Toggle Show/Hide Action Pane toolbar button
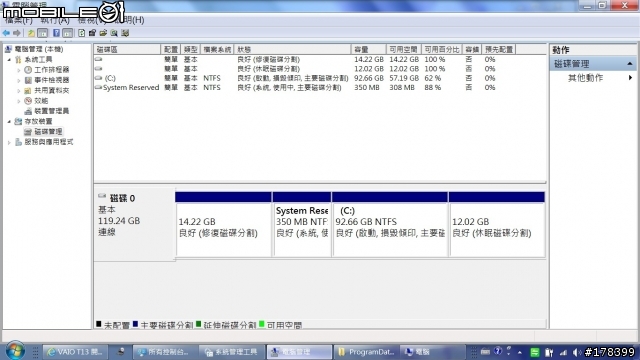Image resolution: width=640 pixels, height=360 pixels. click(x=68, y=33)
